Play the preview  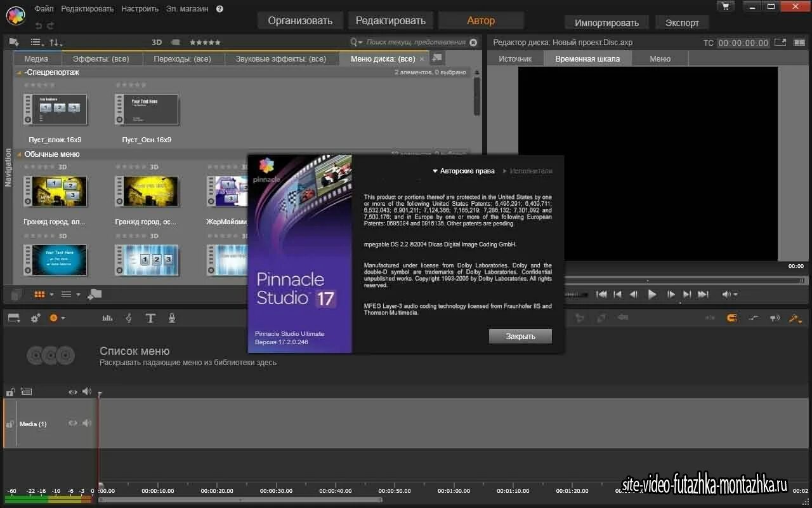[652, 295]
